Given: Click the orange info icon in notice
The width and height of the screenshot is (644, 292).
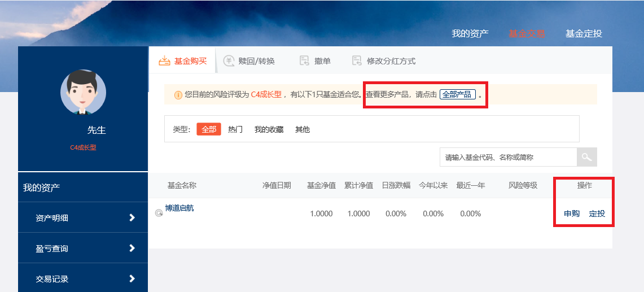Looking at the screenshot, I should click(178, 95).
